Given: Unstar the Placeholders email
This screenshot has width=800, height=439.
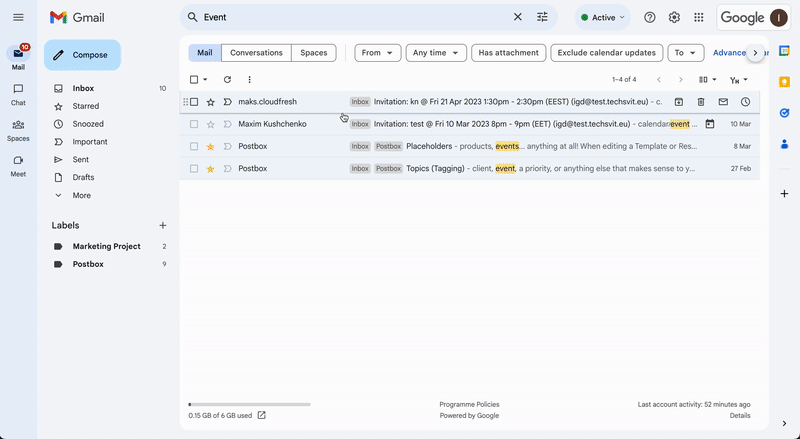Looking at the screenshot, I should click(210, 147).
